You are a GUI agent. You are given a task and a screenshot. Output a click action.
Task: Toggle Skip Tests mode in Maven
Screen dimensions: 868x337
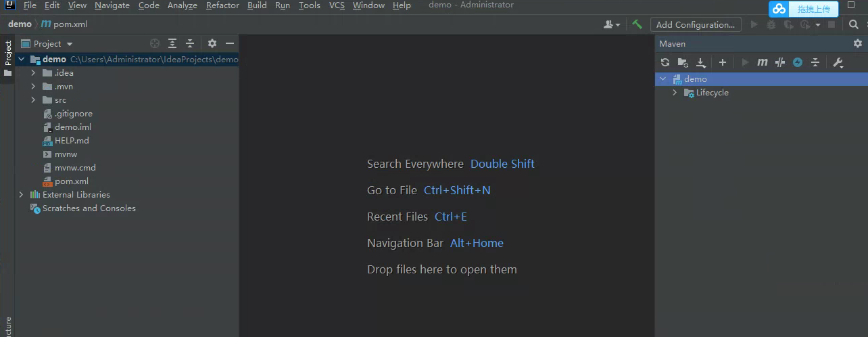coord(798,62)
